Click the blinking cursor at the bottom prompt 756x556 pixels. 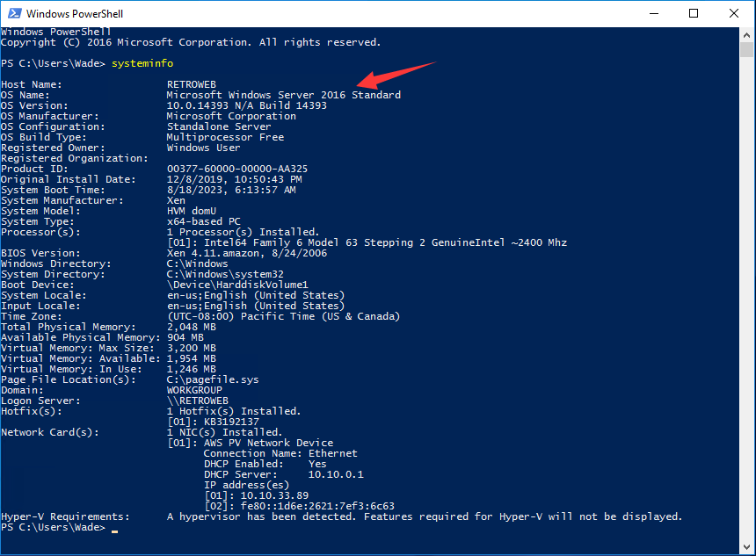[115, 530]
